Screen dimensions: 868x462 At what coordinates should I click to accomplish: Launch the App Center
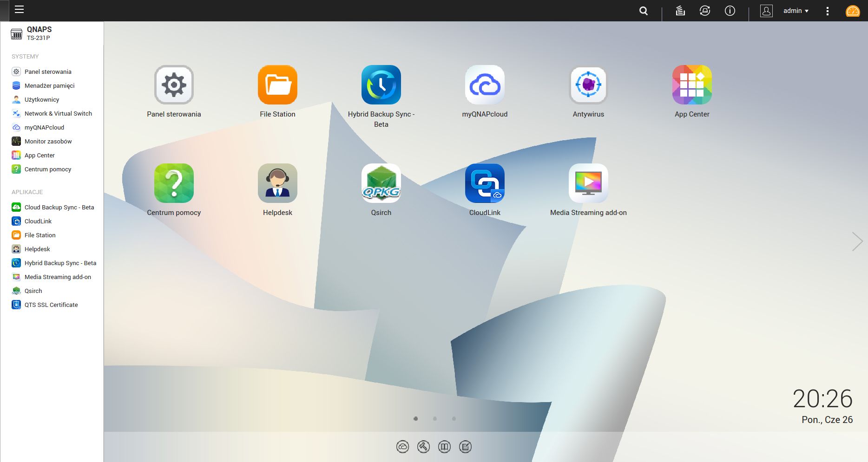point(692,85)
